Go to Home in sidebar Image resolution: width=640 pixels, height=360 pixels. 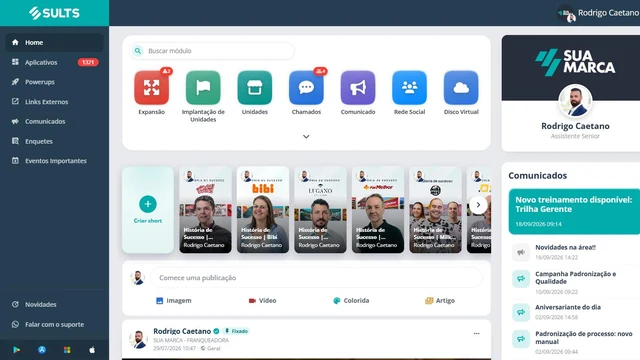pyautogui.click(x=54, y=42)
